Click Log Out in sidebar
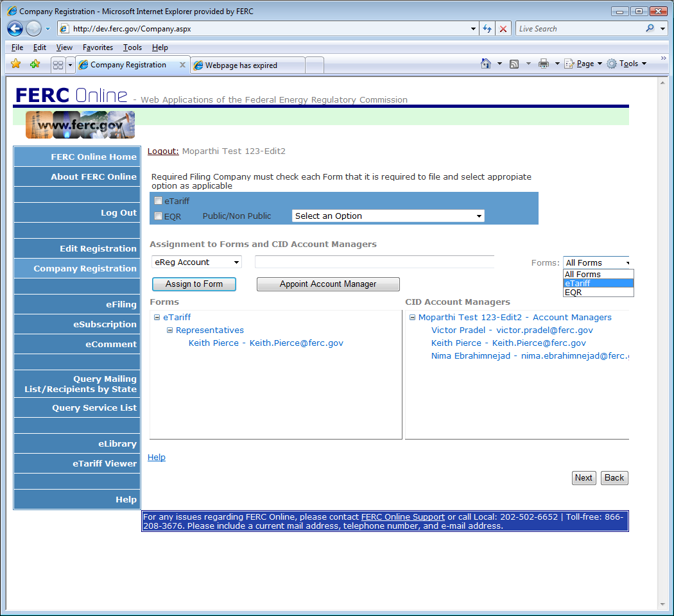The image size is (674, 616). [77, 212]
